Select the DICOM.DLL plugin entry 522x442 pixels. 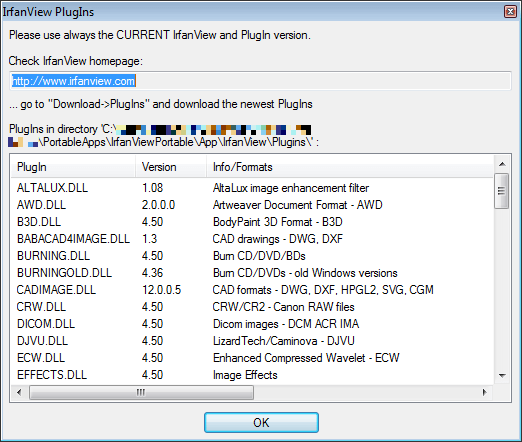pyautogui.click(x=46, y=324)
